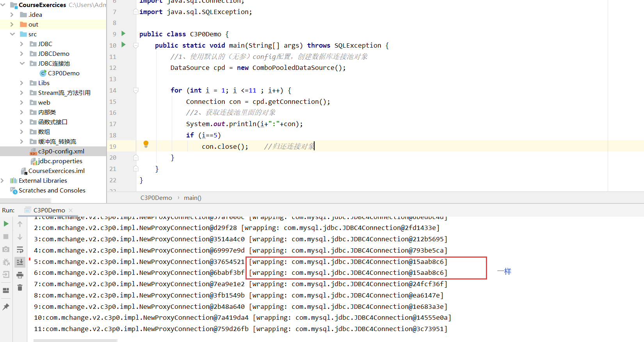Image resolution: width=644 pixels, height=342 pixels.
Task: Expand the 缓冲流_转换流 package
Action: point(21,141)
